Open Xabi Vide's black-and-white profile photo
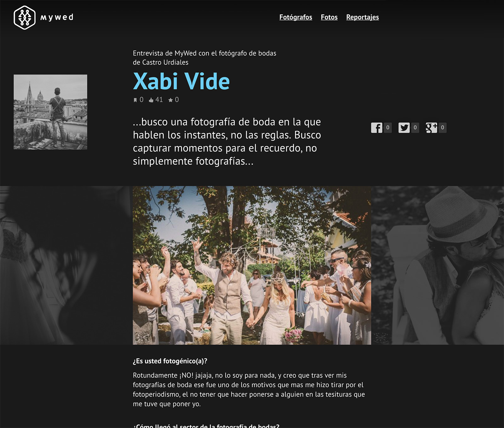 coord(50,112)
